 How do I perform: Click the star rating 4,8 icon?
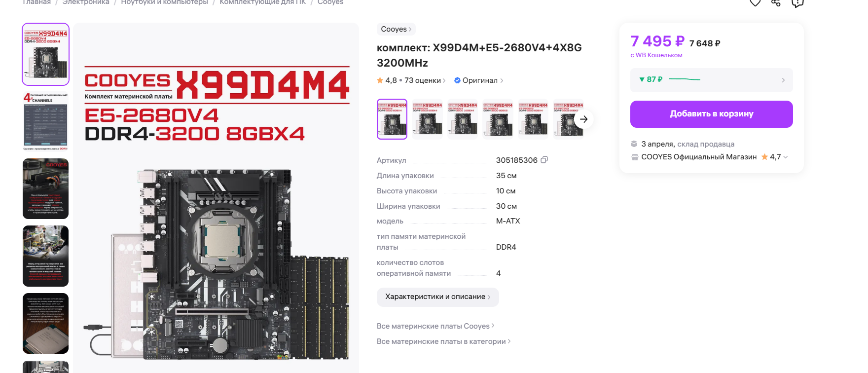pyautogui.click(x=380, y=80)
